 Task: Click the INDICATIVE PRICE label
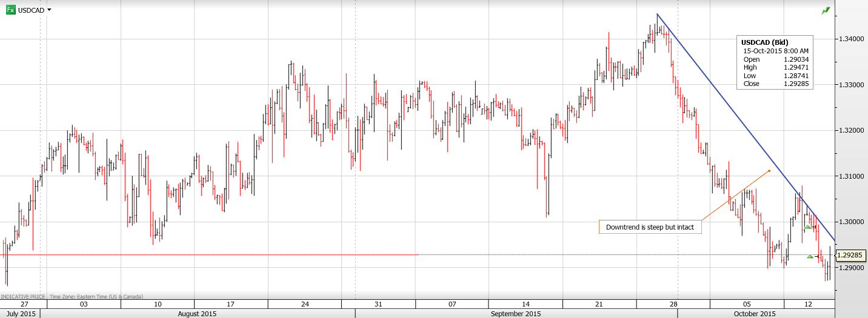[x=24, y=297]
